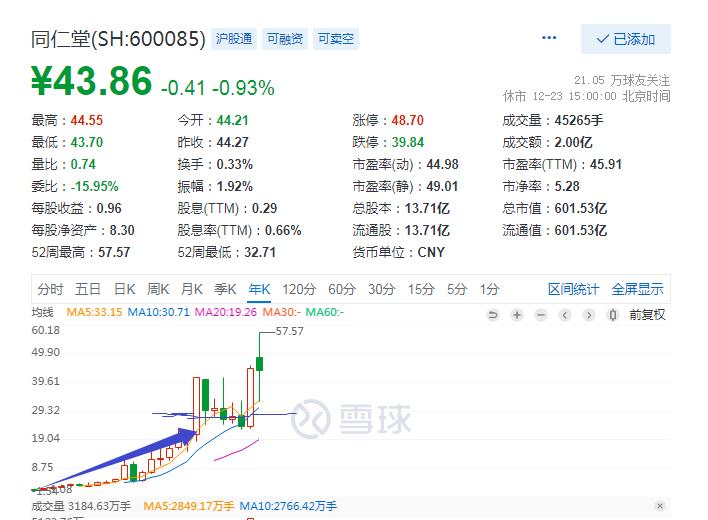
Task: Switch to the 1分 chart tab
Action: [x=489, y=289]
